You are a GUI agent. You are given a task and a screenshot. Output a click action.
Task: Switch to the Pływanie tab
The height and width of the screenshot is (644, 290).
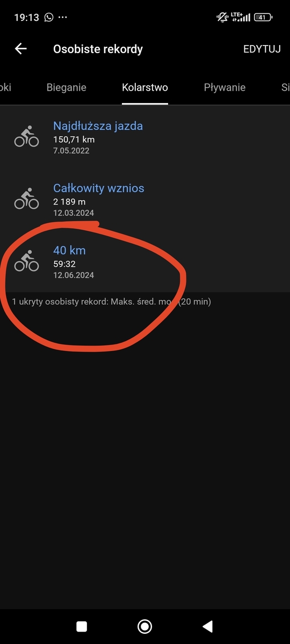[x=225, y=87]
